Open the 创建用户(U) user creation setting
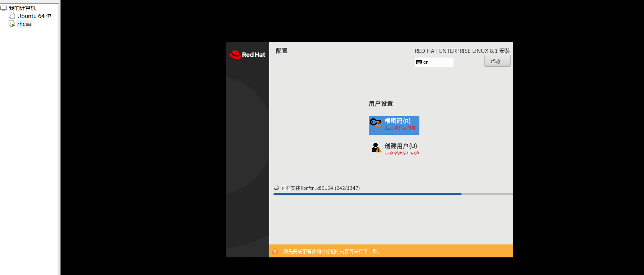This screenshot has height=275, width=644. pyautogui.click(x=395, y=149)
